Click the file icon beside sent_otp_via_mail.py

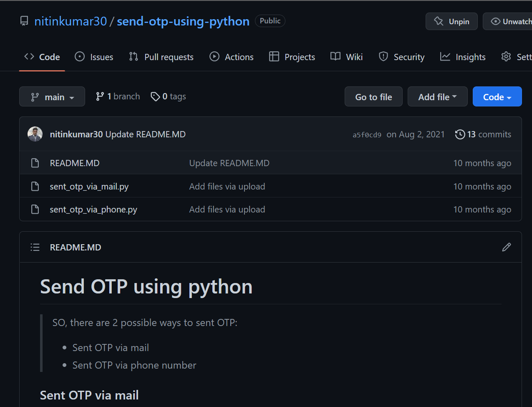[35, 187]
